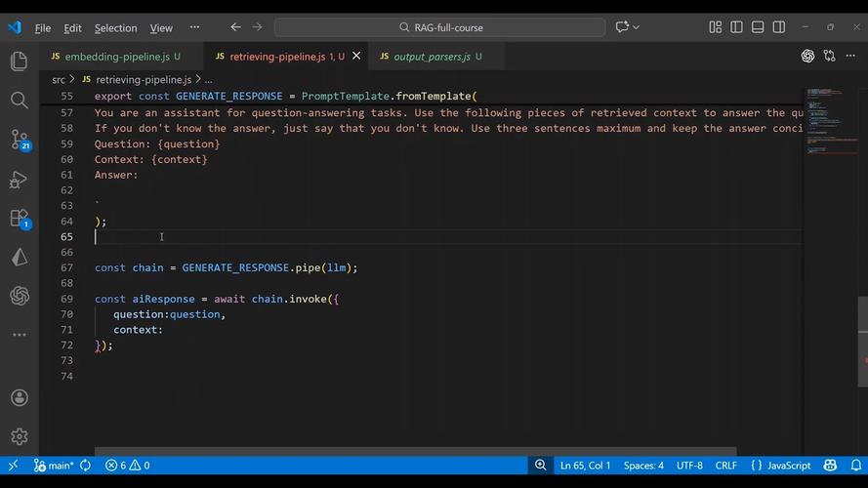Expand the hidden menus ellipsis in menu bar
The image size is (868, 488).
coord(194,27)
